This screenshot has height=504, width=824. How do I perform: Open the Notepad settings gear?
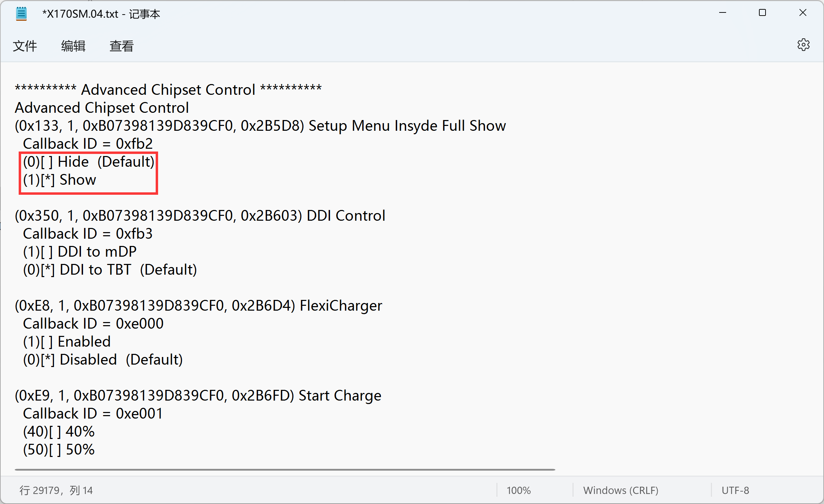point(803,45)
